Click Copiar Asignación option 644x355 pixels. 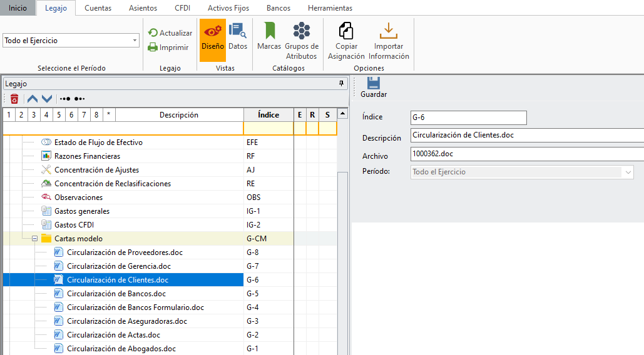pyautogui.click(x=346, y=41)
